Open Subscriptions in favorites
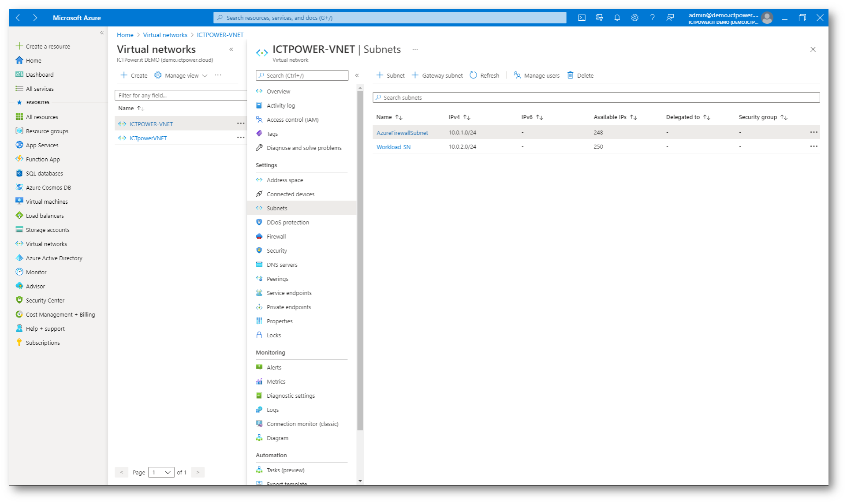Viewport: 847px width, 504px height. (x=37, y=343)
